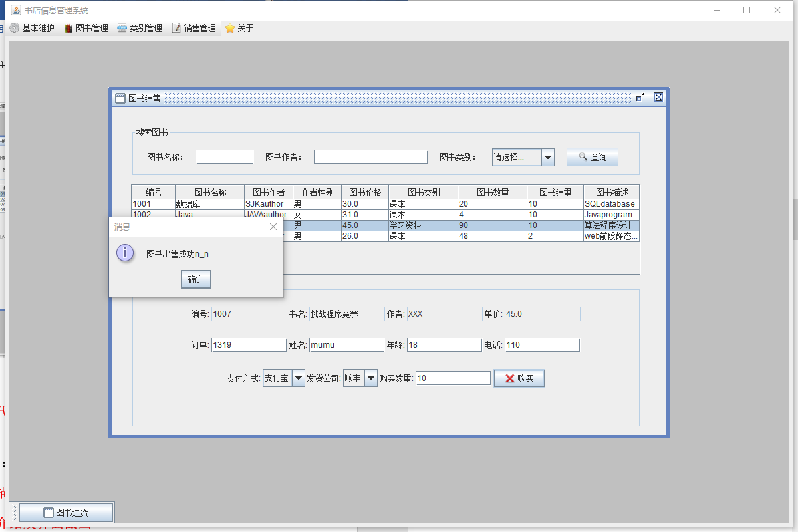The height and width of the screenshot is (532, 798).
Task: Click the 电话 field showing 110
Action: click(x=542, y=344)
